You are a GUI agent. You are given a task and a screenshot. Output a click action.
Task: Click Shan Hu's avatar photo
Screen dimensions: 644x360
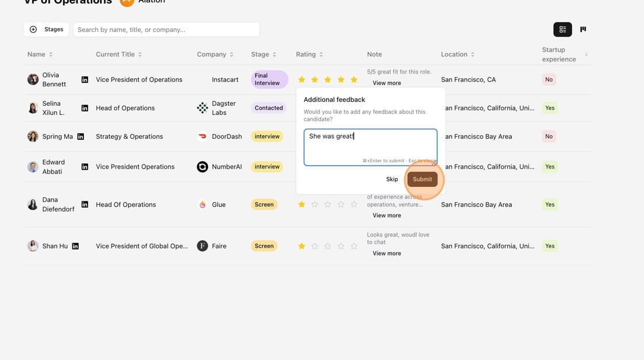(x=33, y=246)
